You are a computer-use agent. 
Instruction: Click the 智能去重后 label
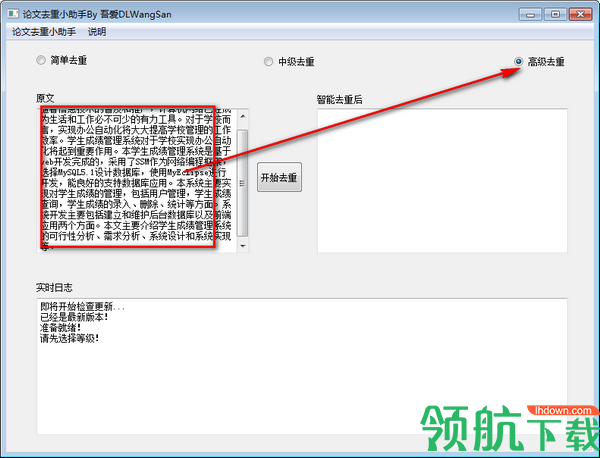[x=339, y=100]
